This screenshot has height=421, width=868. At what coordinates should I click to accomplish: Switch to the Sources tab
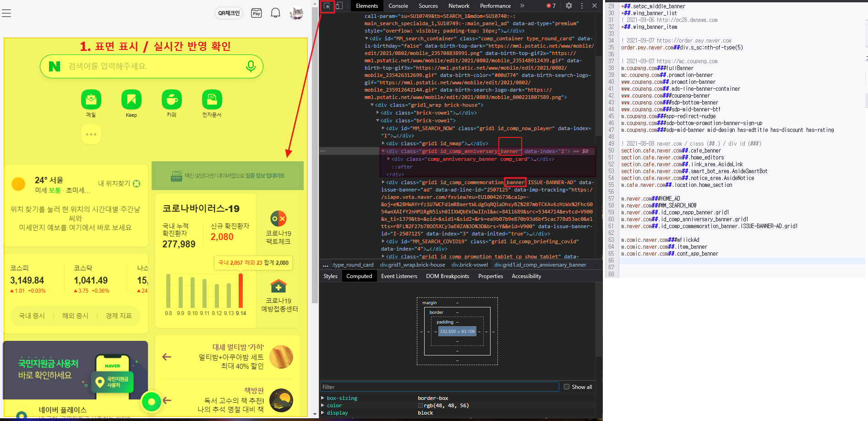coord(428,6)
